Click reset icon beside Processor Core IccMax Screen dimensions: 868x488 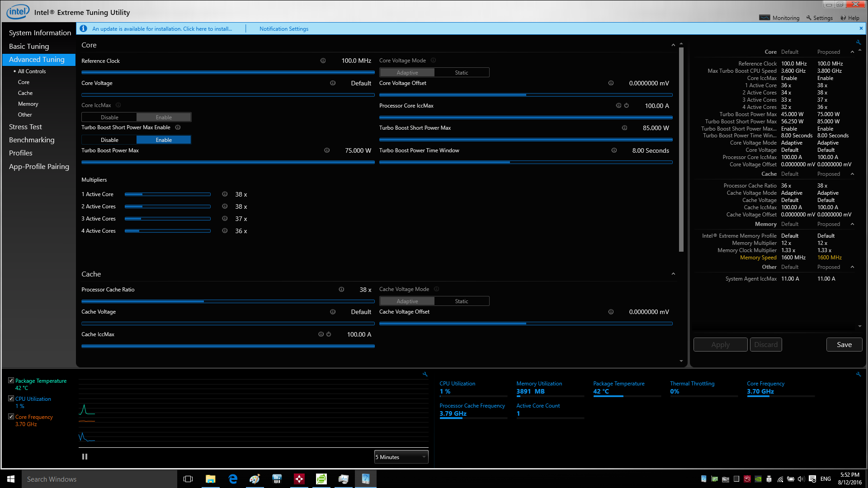(627, 106)
